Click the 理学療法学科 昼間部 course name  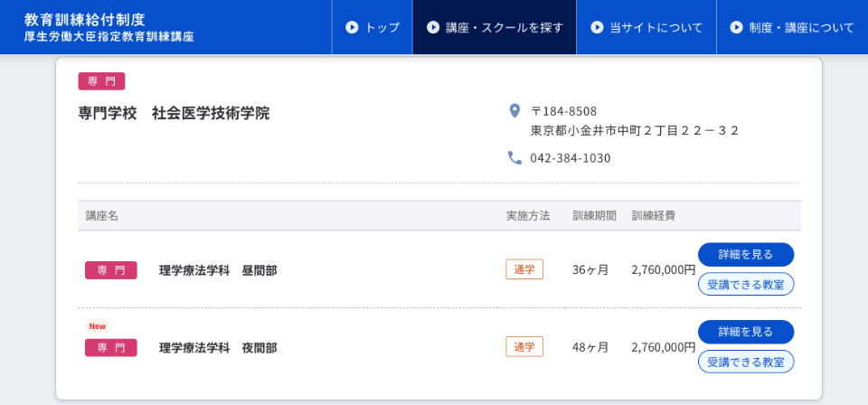(x=218, y=270)
